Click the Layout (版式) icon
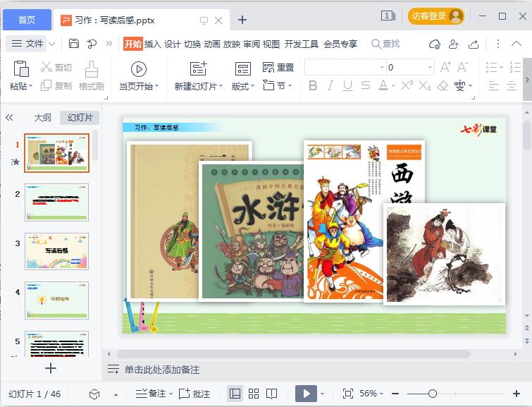This screenshot has width=532, height=407. pyautogui.click(x=243, y=68)
